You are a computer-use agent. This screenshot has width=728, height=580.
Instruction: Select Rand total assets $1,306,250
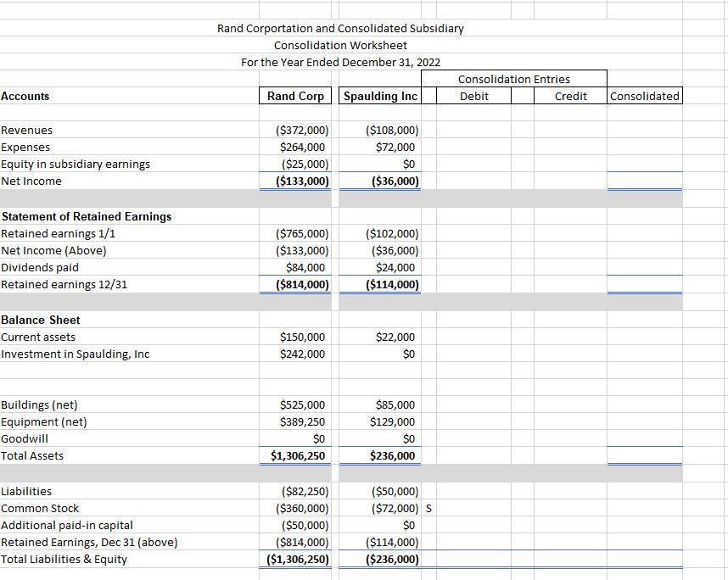click(298, 455)
